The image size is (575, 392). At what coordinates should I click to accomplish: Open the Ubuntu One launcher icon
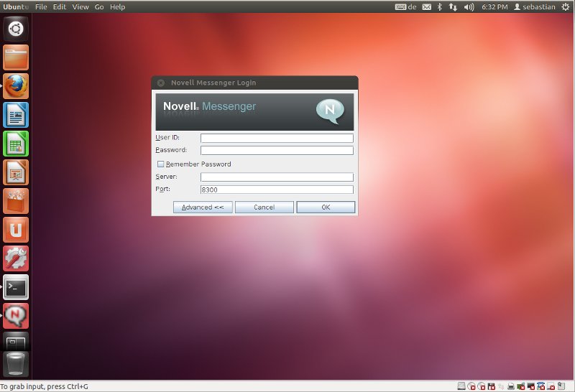(x=16, y=230)
